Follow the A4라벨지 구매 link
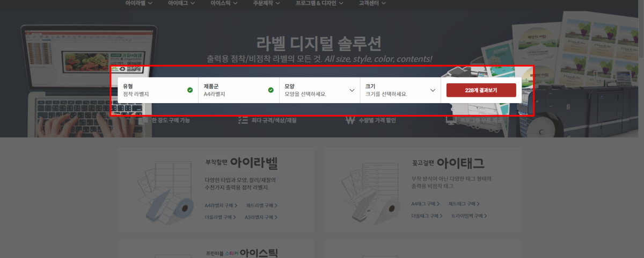 tap(221, 205)
